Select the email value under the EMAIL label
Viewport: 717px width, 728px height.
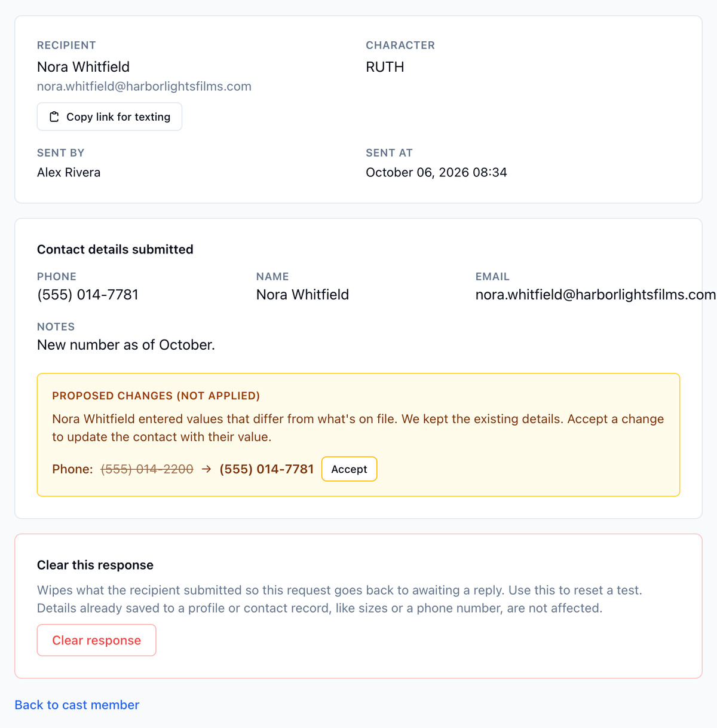coord(595,295)
